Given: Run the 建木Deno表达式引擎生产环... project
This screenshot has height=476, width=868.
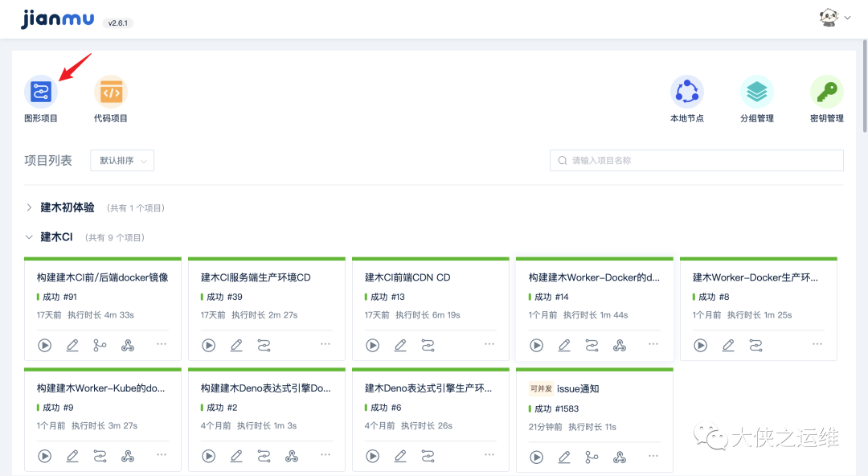Looking at the screenshot, I should click(373, 456).
